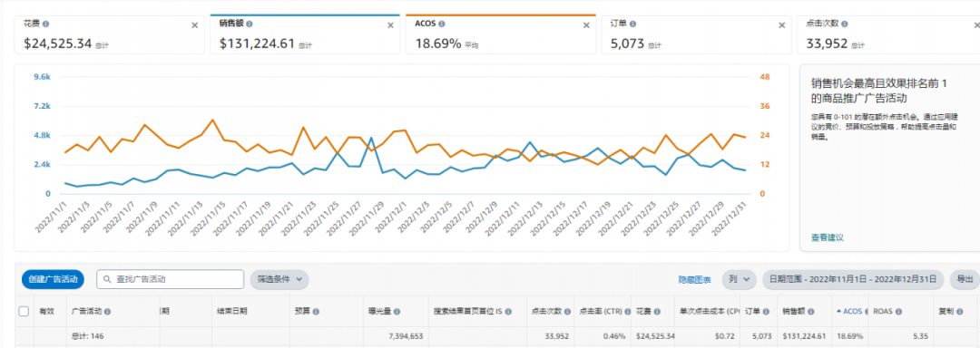Select the 销售额 metric tab
The image size is (980, 348).
tap(304, 34)
